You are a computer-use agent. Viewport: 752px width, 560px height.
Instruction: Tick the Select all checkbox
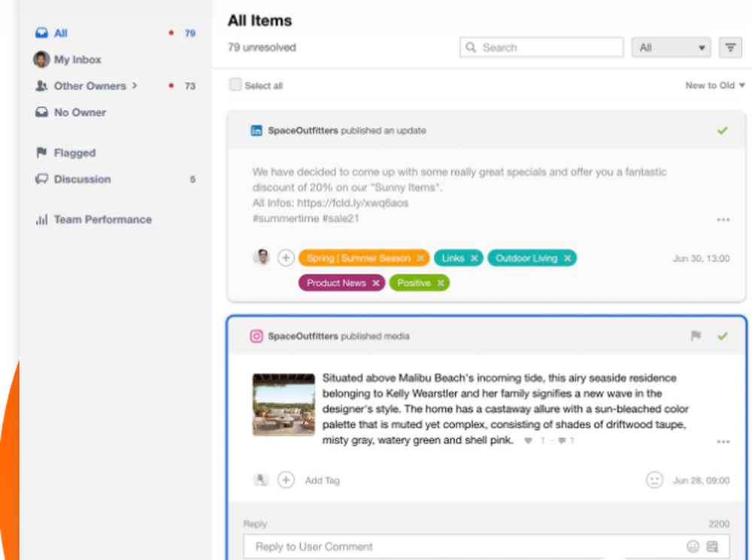click(235, 85)
